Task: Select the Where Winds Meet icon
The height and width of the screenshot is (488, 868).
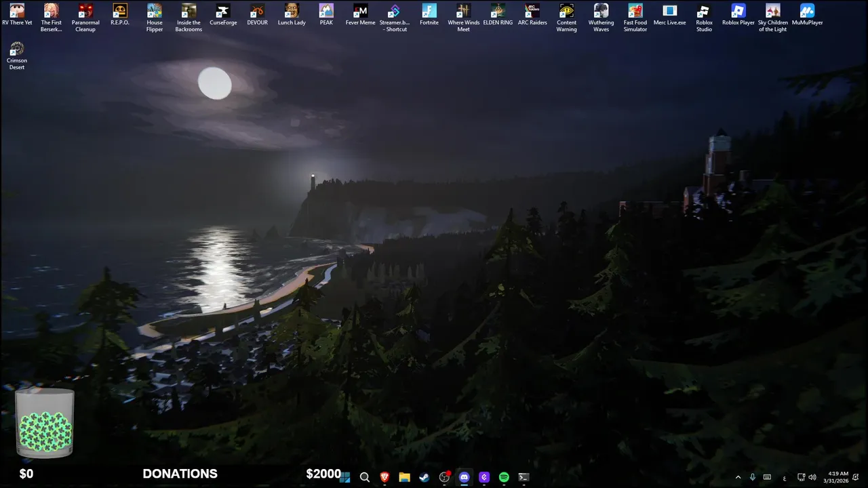Action: (464, 17)
